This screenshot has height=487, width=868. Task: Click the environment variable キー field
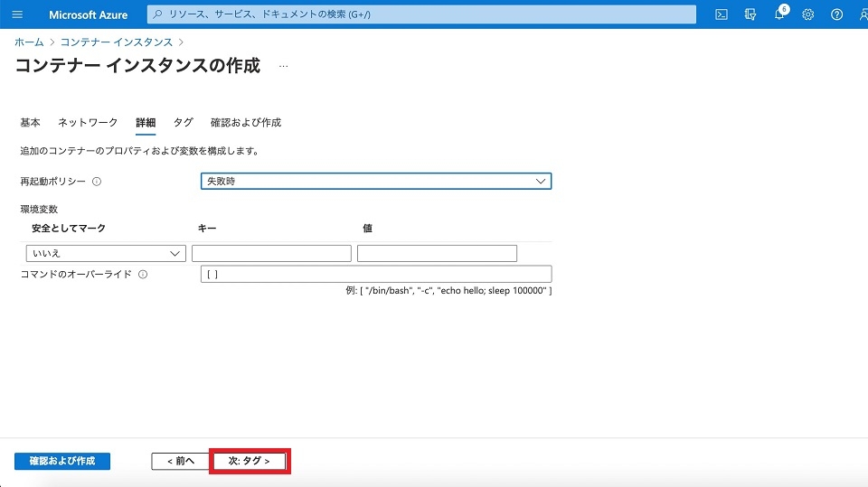click(271, 254)
